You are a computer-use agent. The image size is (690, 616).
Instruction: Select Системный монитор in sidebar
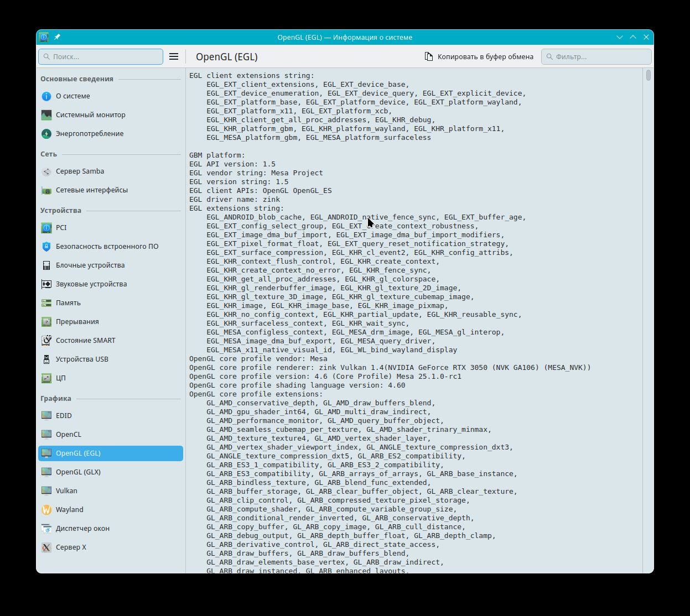click(x=111, y=115)
